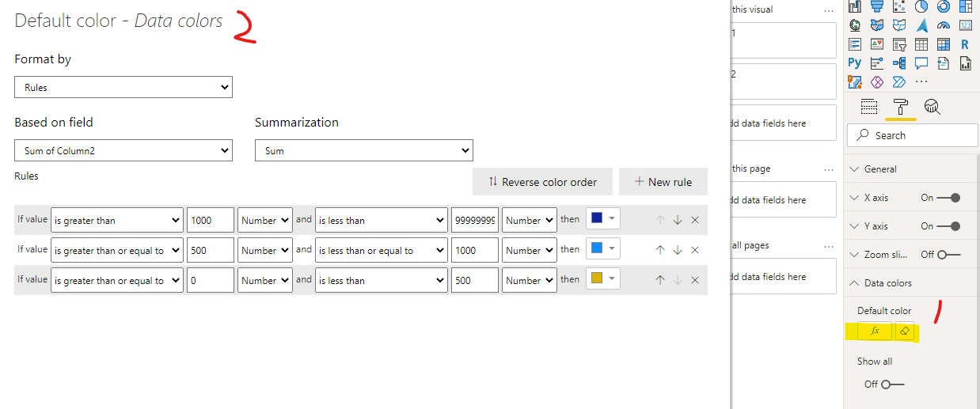Select the Filled map visual icon
Viewport: 980px width, 409px height.
tap(877, 25)
